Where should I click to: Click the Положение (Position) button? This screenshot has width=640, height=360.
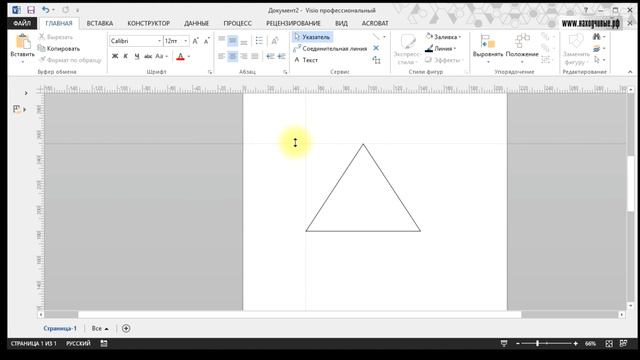click(x=522, y=48)
